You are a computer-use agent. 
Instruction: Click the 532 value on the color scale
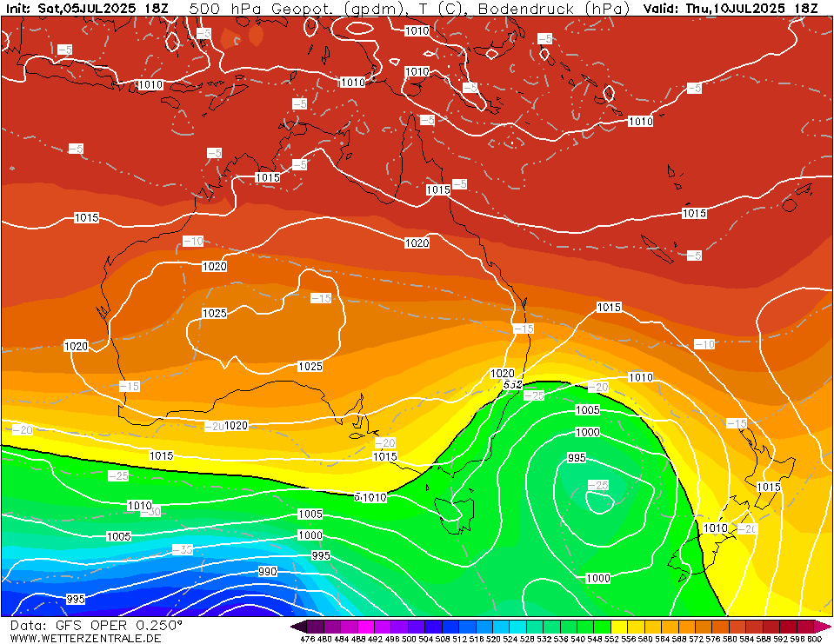(544, 639)
